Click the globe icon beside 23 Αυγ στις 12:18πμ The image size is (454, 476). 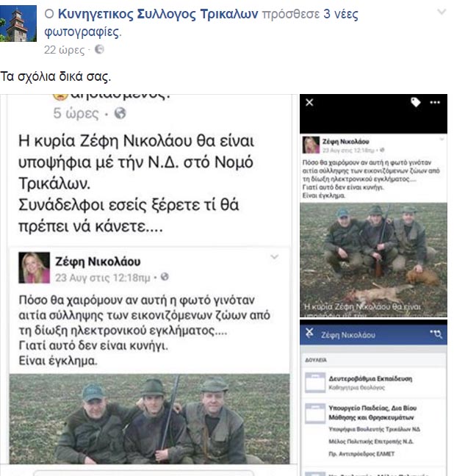click(x=165, y=277)
